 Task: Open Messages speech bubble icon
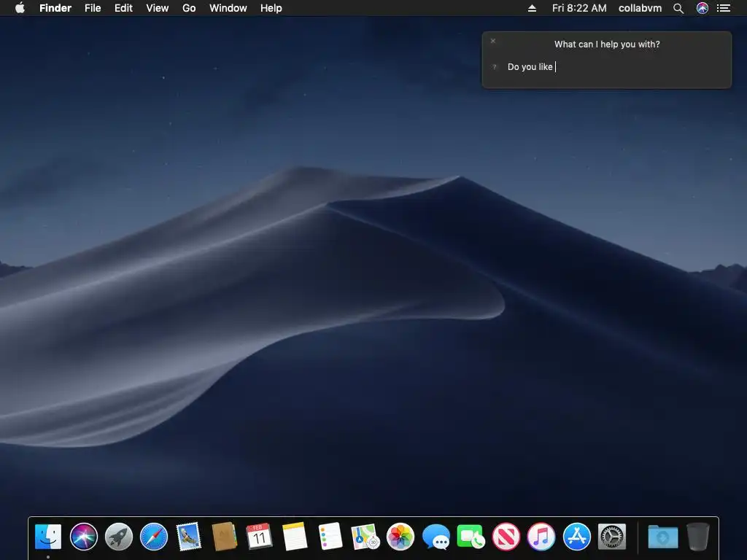pyautogui.click(x=436, y=537)
